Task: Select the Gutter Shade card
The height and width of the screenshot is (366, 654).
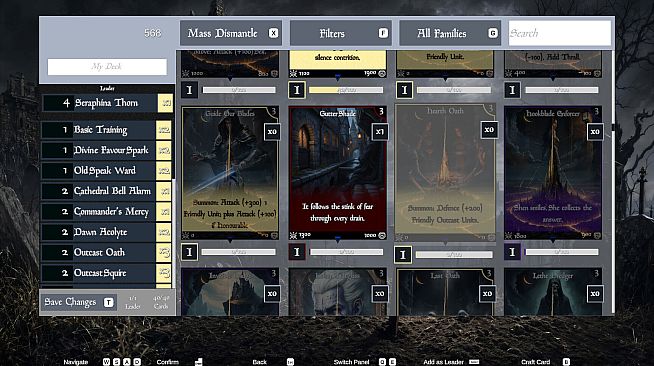Action: pyautogui.click(x=337, y=173)
